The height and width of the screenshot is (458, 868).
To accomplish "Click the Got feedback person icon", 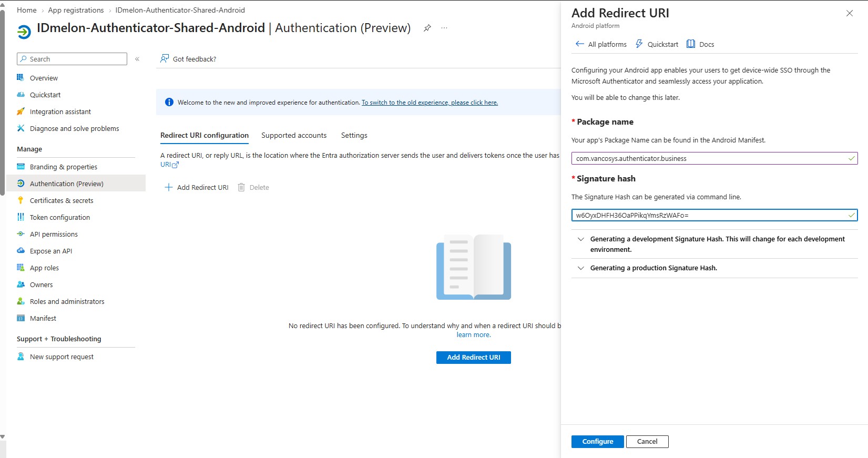I will click(165, 58).
